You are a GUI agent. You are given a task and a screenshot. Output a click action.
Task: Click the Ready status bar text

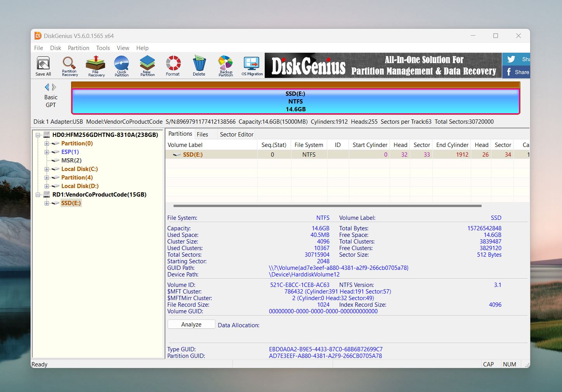tap(39, 364)
